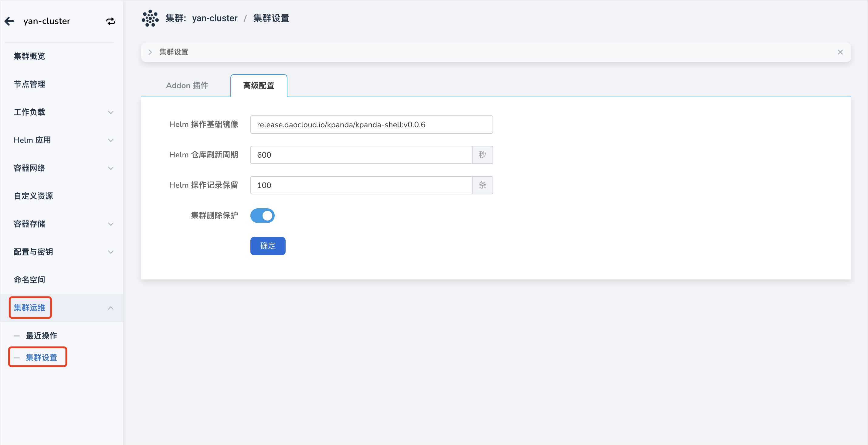Viewport: 868px width, 445px height.
Task: Expand the 集群设置 banner chevron
Action: click(x=150, y=52)
